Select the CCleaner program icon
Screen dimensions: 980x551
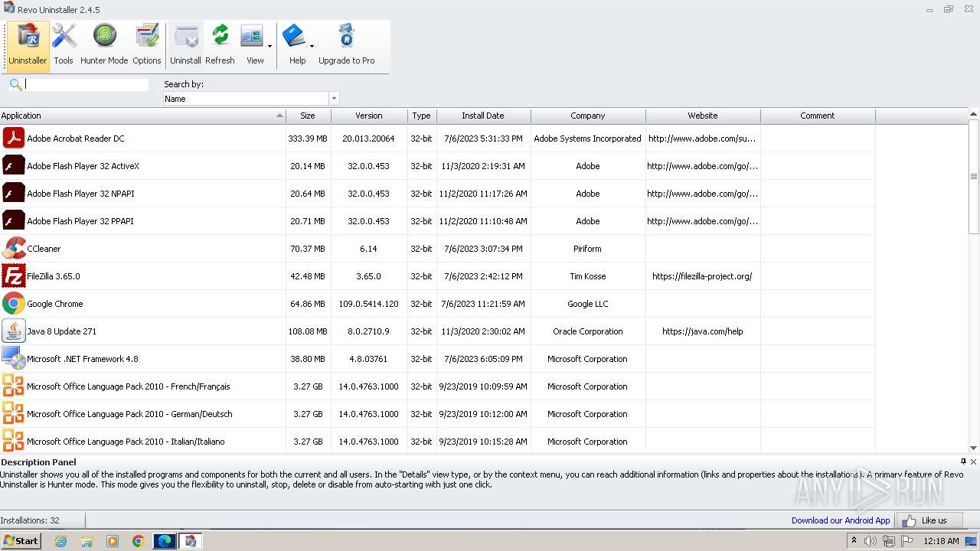[14, 249]
